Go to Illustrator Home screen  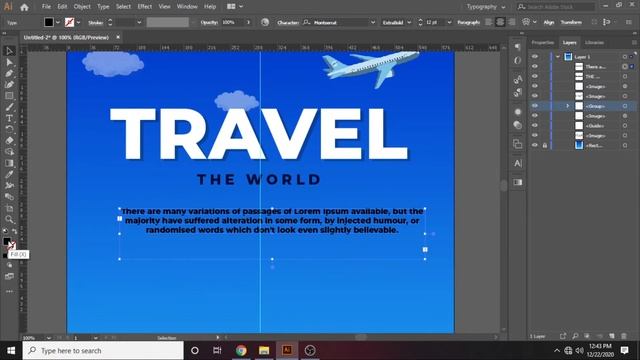24,7
